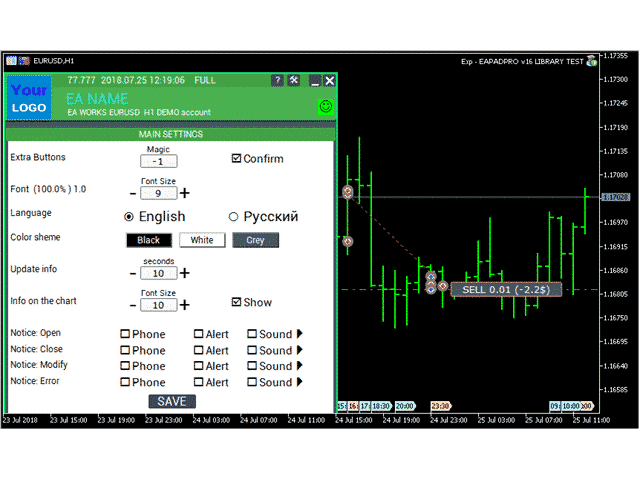The height and width of the screenshot is (480, 640).
Task: Uncheck the Show info on chart checkbox
Action: [x=237, y=302]
